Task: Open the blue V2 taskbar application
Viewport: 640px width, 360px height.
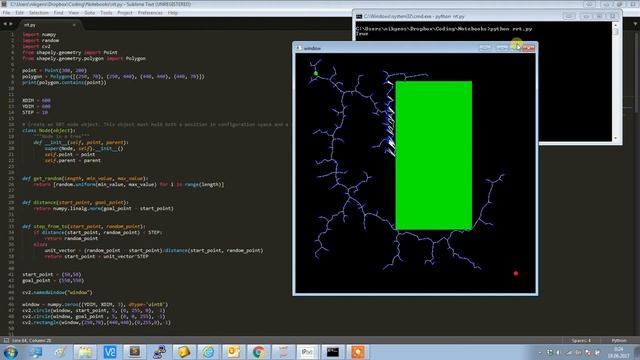Action: (110, 352)
